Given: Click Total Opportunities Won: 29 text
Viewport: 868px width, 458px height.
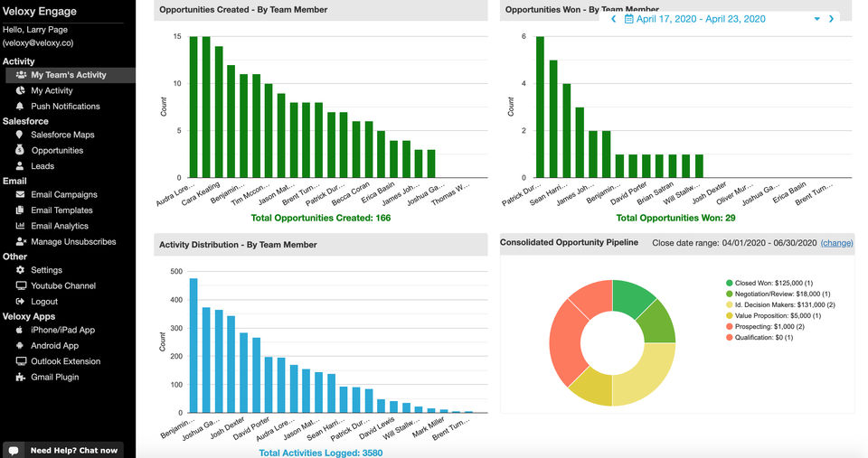Looking at the screenshot, I should 675,218.
